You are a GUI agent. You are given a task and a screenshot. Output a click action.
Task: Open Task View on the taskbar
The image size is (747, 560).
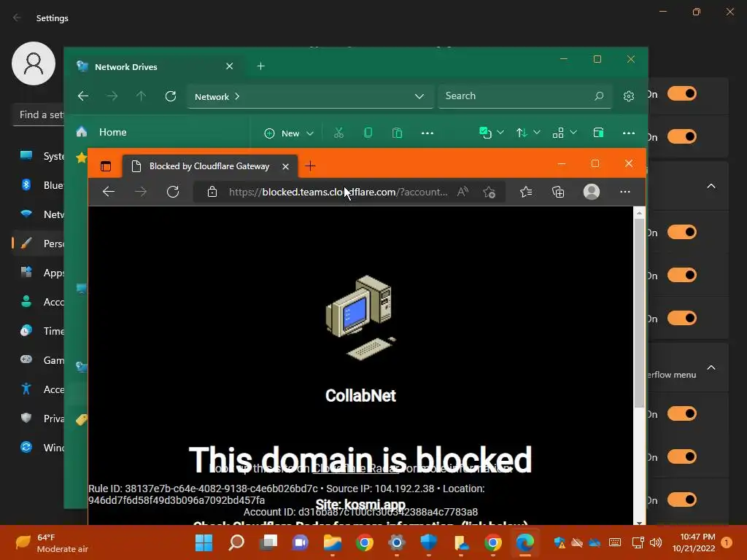pos(268,542)
